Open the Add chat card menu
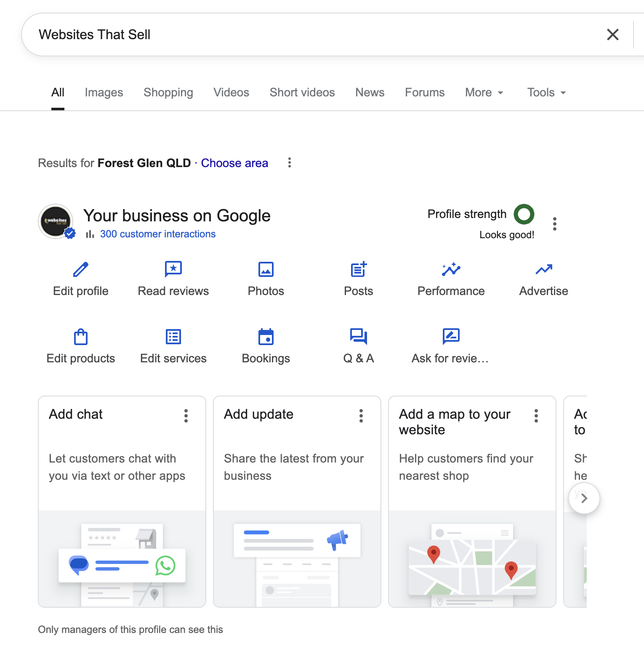Image resolution: width=644 pixels, height=654 pixels. pyautogui.click(x=186, y=416)
